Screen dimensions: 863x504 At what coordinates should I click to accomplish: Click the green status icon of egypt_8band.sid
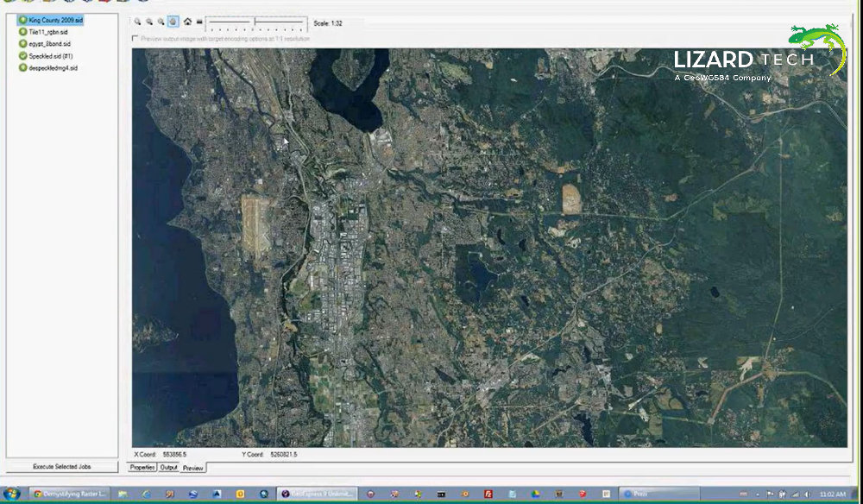coord(22,43)
